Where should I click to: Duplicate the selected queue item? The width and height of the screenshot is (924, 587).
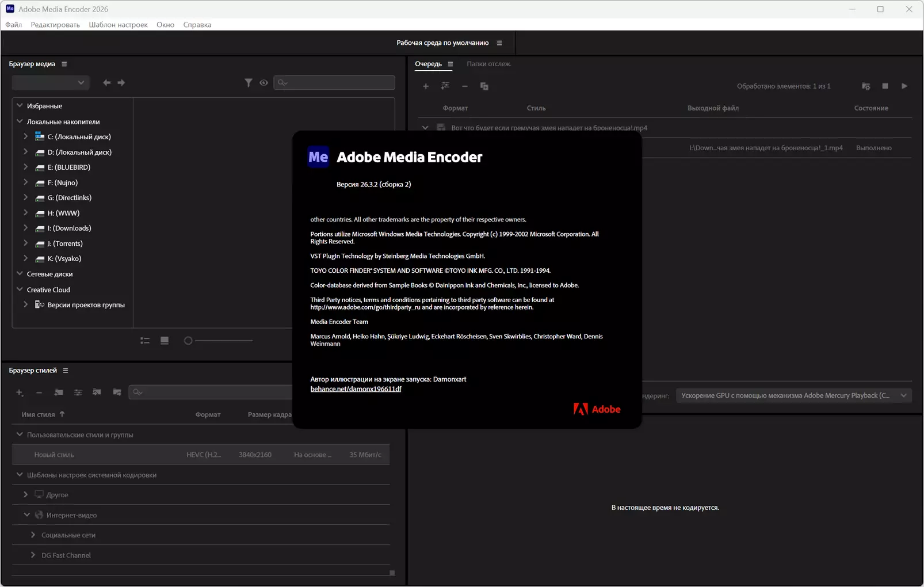tap(484, 86)
